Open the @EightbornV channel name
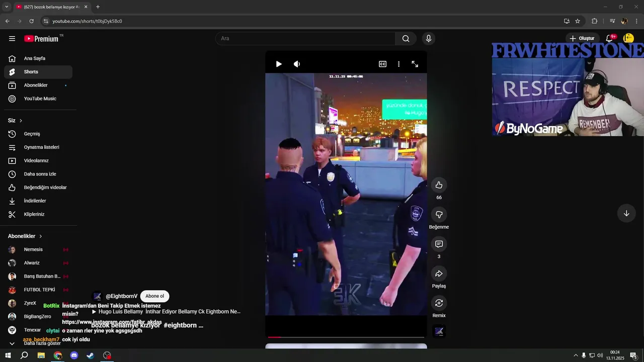 click(121, 296)
